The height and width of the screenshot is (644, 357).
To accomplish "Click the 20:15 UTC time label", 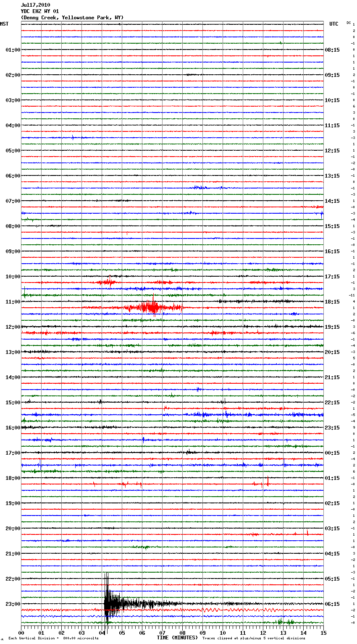I will click(x=332, y=352).
